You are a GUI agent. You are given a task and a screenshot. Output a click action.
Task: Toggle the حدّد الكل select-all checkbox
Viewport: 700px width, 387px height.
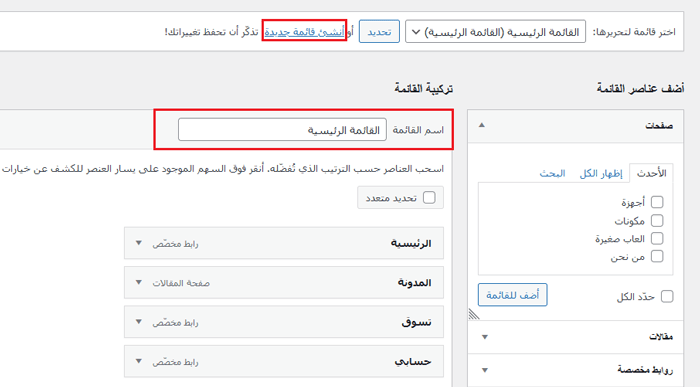coord(667,296)
